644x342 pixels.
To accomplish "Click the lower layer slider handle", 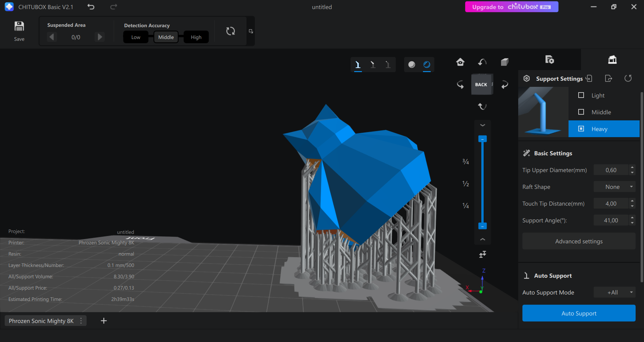I will pos(482,226).
